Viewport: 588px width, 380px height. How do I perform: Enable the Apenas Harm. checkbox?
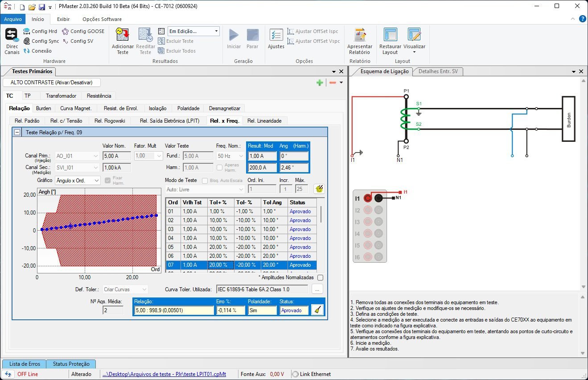pyautogui.click(x=220, y=168)
